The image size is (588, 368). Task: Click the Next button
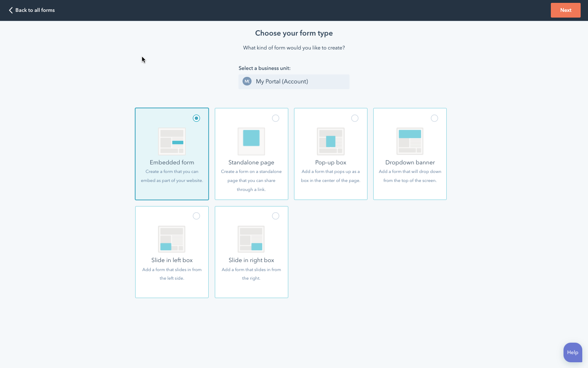coord(566,10)
